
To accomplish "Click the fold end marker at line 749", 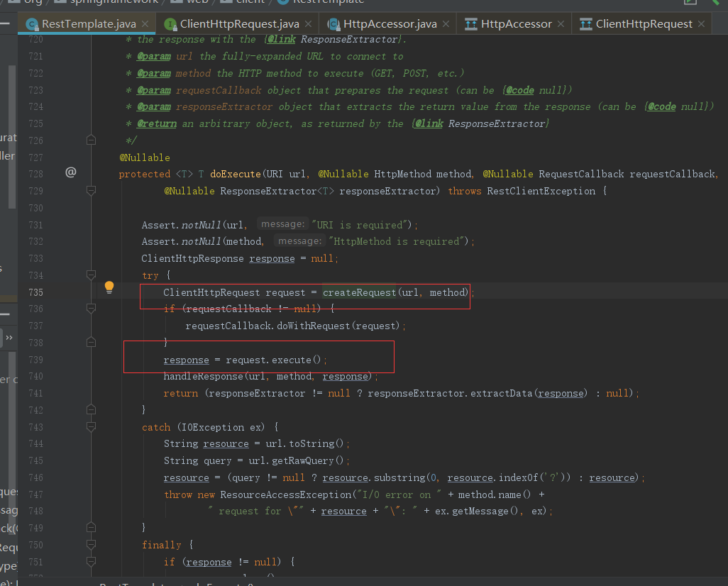I will 92,528.
